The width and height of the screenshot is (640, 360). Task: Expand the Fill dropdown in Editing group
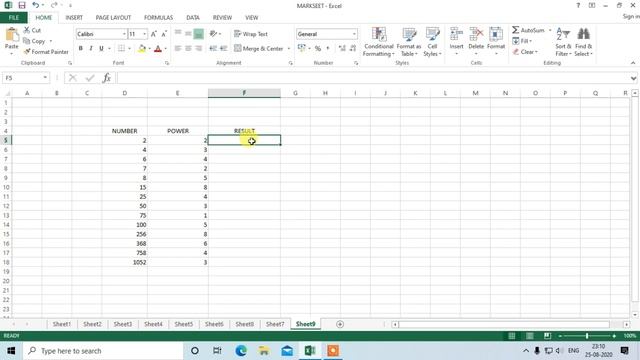(x=530, y=41)
